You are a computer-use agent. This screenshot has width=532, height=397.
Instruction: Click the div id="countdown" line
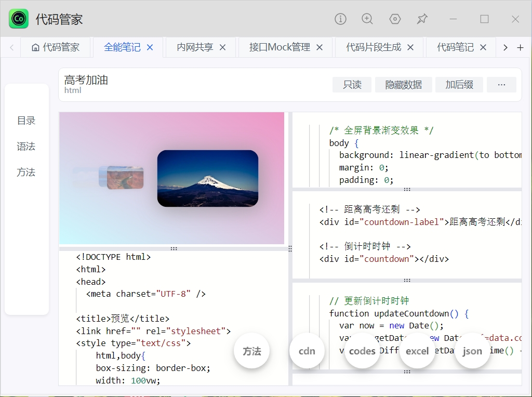384,259
